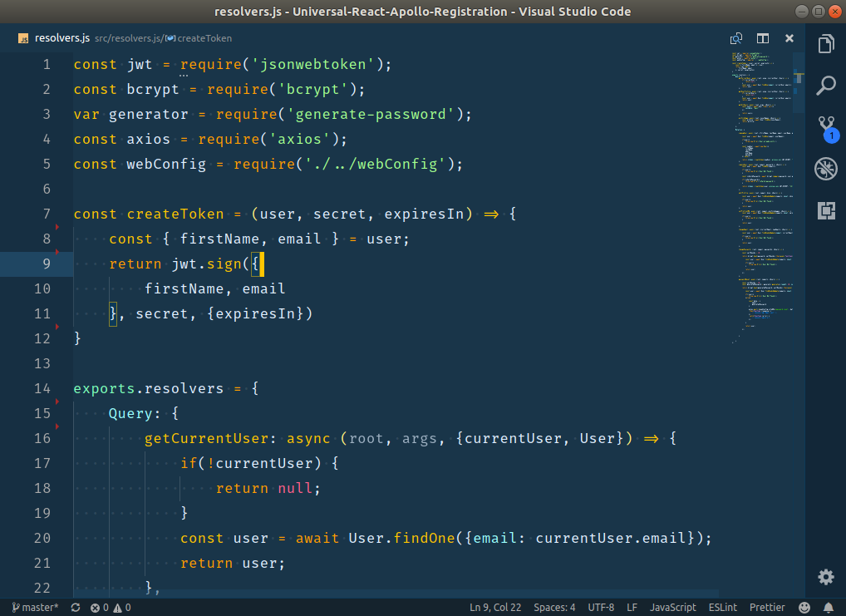846x616 pixels.
Task: Click the Prettier status bar item
Action: pos(767,608)
